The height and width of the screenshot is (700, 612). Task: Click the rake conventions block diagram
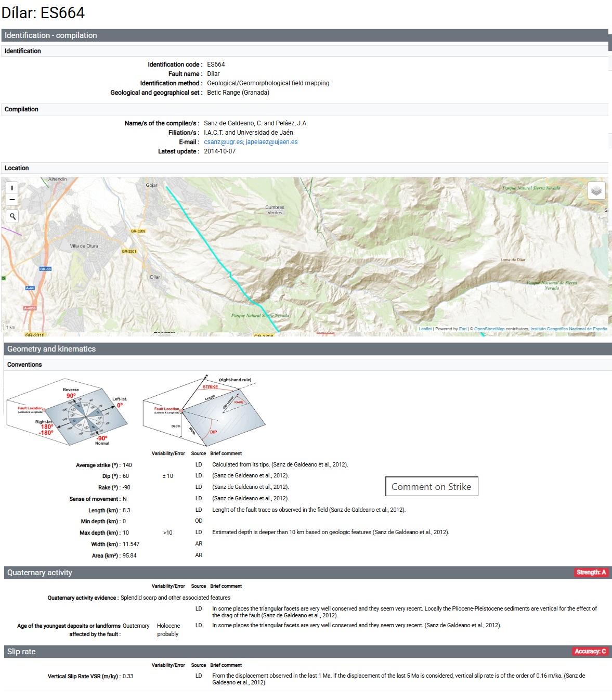coord(67,411)
